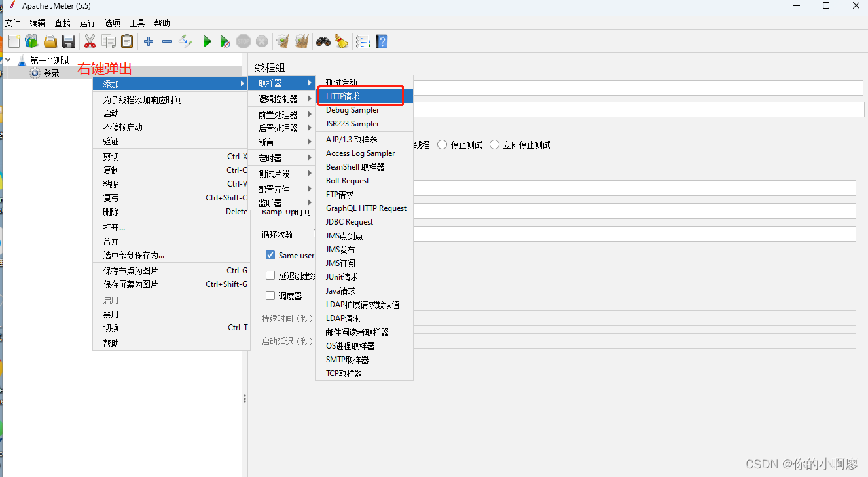This screenshot has height=477, width=868.
Task: Expand all nodes with plus icon
Action: click(x=149, y=41)
